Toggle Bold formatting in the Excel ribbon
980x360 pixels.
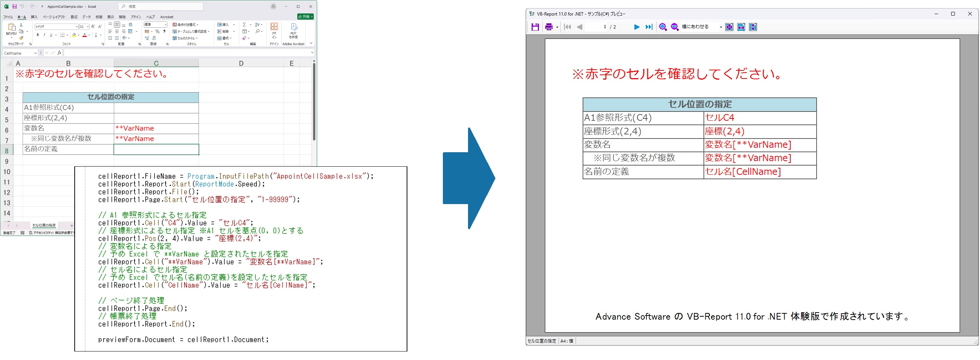point(38,35)
